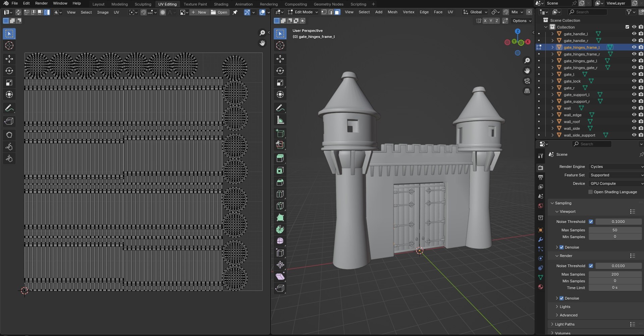
Task: Switch to face select mode in 3D viewport
Action: pyautogui.click(x=337, y=12)
